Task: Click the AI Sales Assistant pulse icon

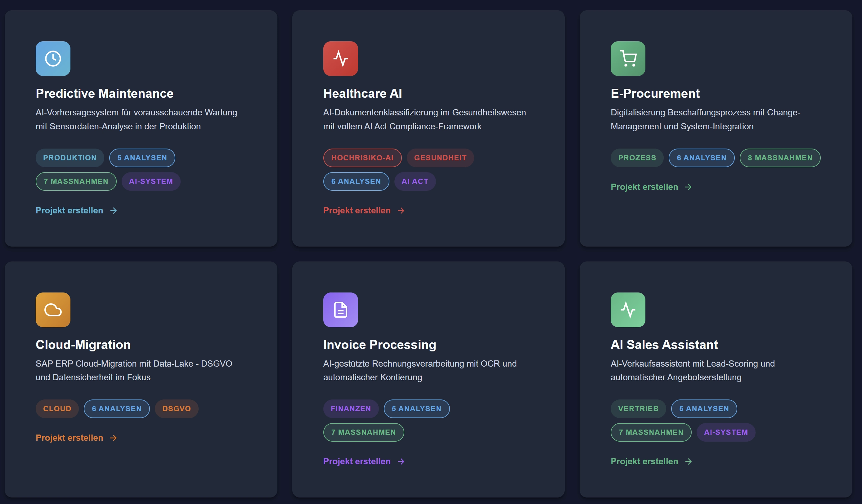Action: pos(628,310)
